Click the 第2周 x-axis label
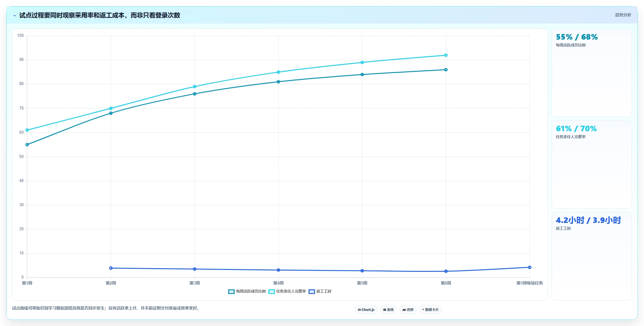This screenshot has width=644, height=326. pyautogui.click(x=111, y=283)
